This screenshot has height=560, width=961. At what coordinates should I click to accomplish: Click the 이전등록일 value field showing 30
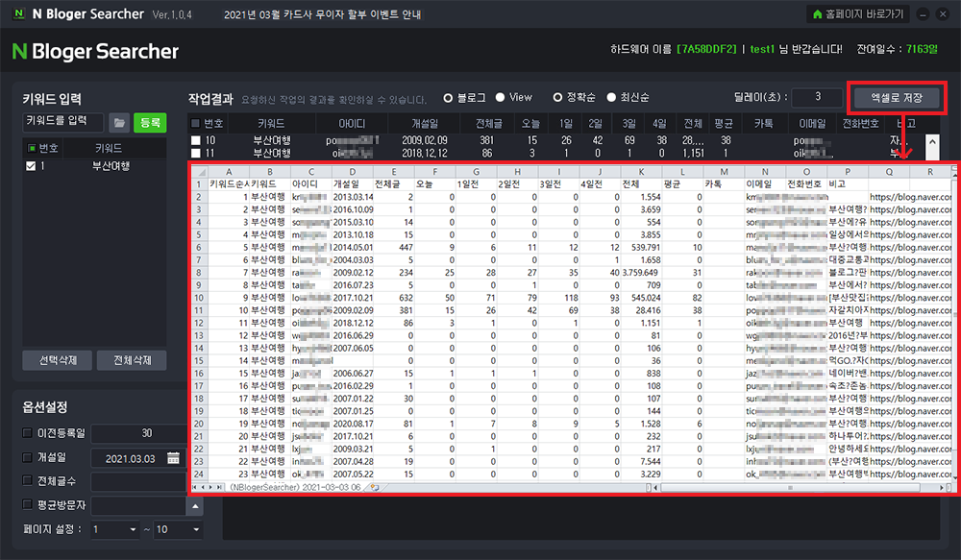tap(139, 433)
